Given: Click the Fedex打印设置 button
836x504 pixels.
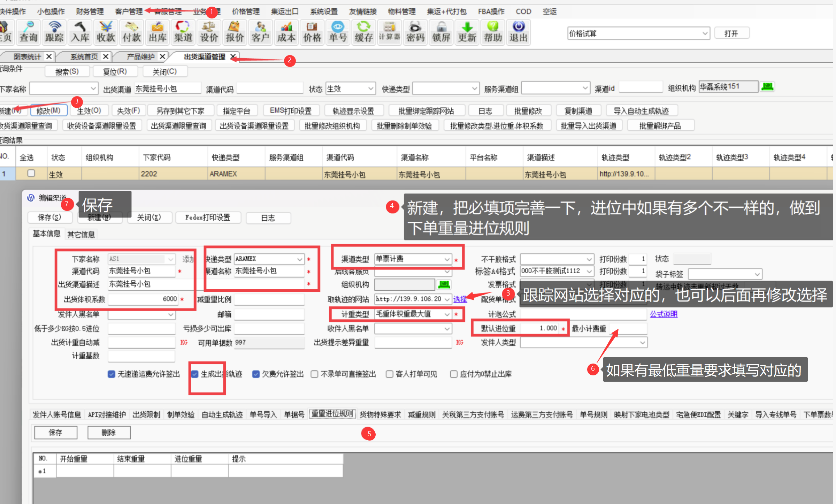Looking at the screenshot, I should pos(208,217).
